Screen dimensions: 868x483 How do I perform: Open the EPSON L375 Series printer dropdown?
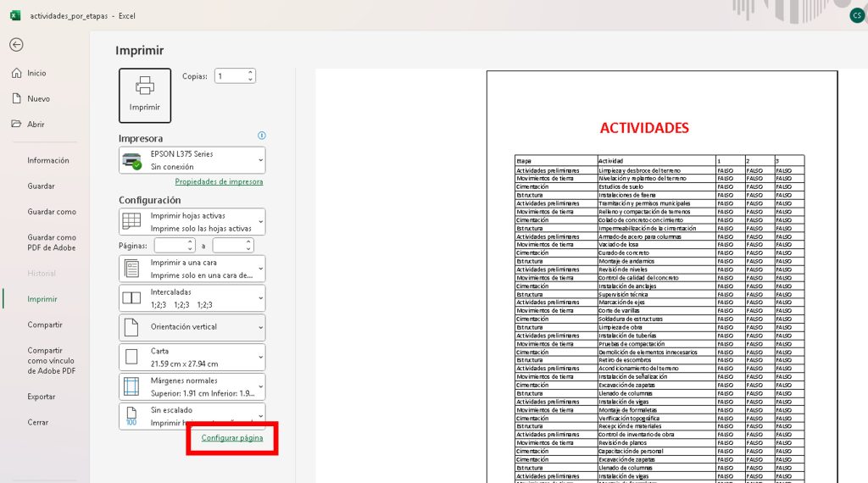coord(192,160)
